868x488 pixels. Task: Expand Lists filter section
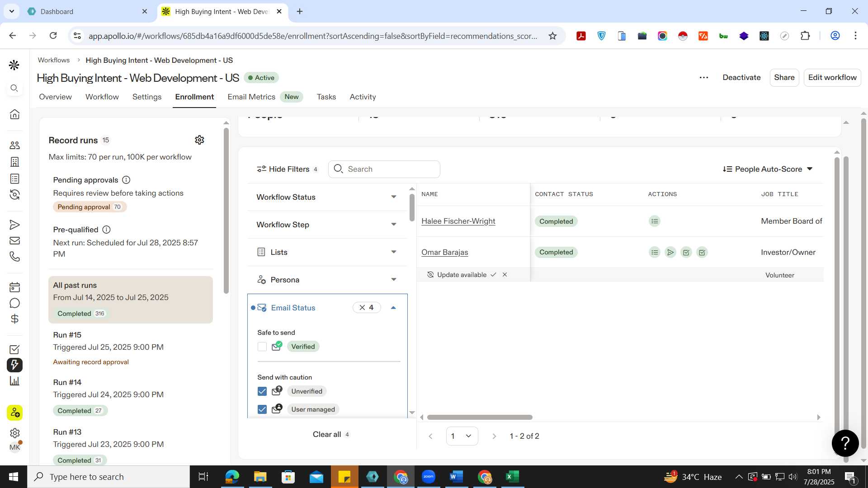327,252
